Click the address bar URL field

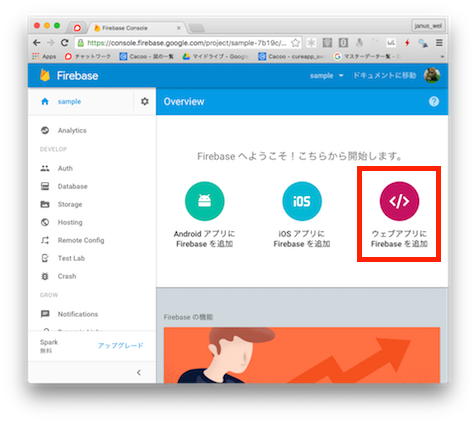pos(188,43)
